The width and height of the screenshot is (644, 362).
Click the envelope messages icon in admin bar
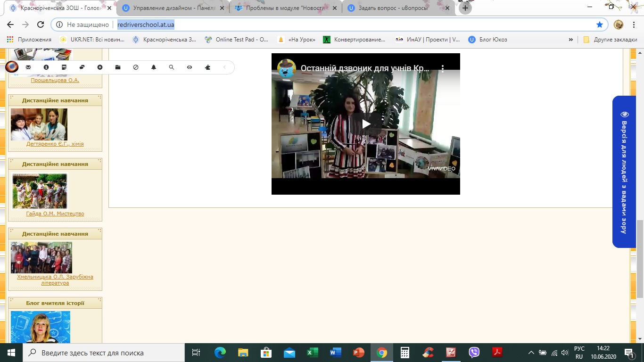pos(28,67)
